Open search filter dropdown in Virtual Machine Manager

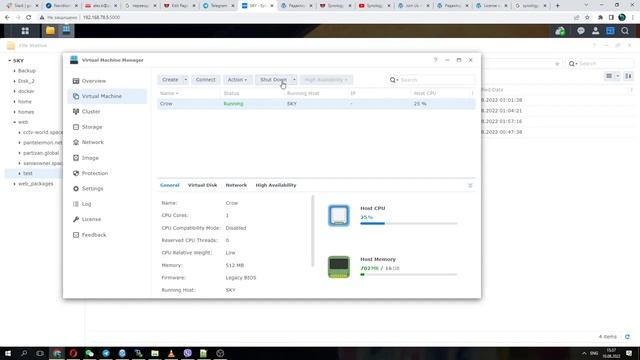tap(394, 80)
